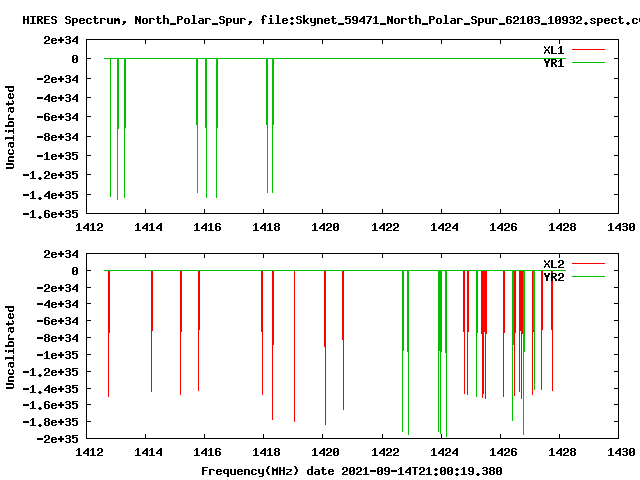Click the -1.2e+35 label on lower plot
Image resolution: width=640 pixels, height=480 pixels.
click(x=51, y=372)
